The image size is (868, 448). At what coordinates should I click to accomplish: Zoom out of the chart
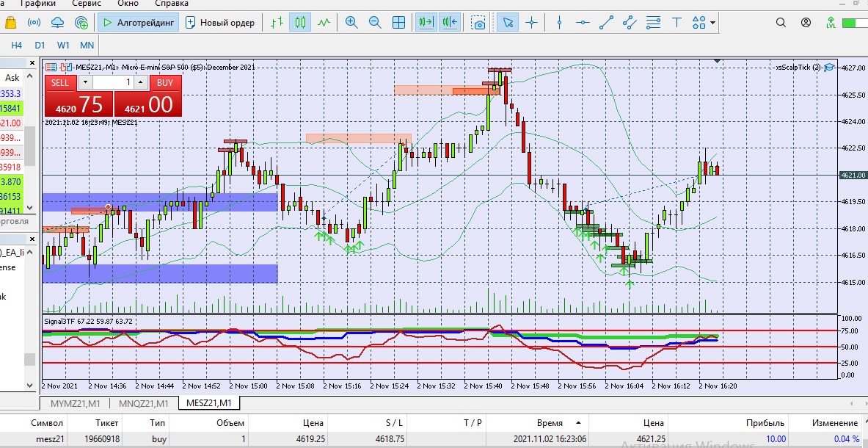(375, 23)
